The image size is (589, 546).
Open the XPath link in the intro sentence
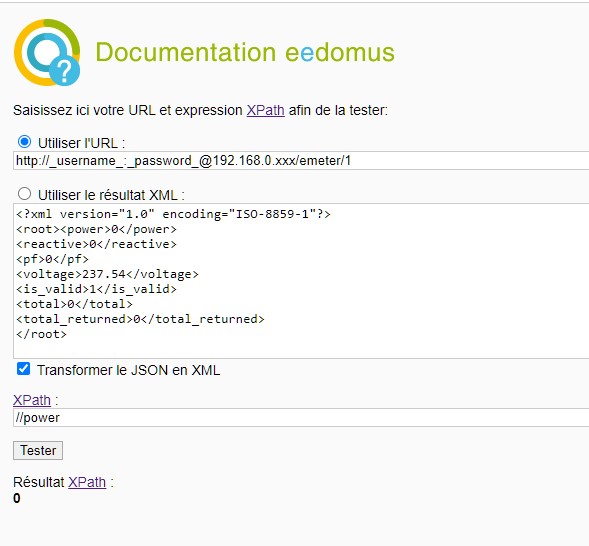click(x=265, y=110)
